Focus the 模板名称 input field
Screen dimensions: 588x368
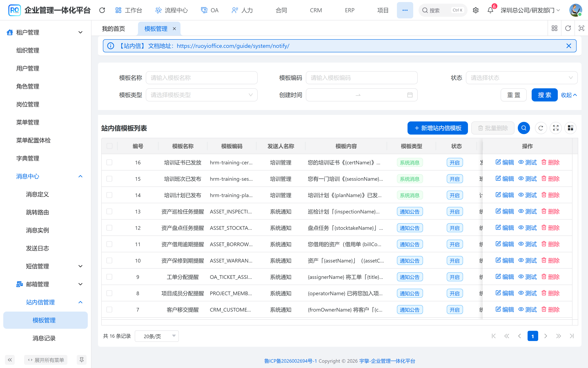point(202,78)
